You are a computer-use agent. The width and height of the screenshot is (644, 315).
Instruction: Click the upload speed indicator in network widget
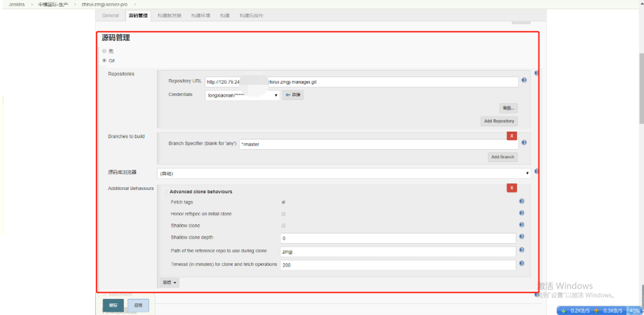click(609, 310)
